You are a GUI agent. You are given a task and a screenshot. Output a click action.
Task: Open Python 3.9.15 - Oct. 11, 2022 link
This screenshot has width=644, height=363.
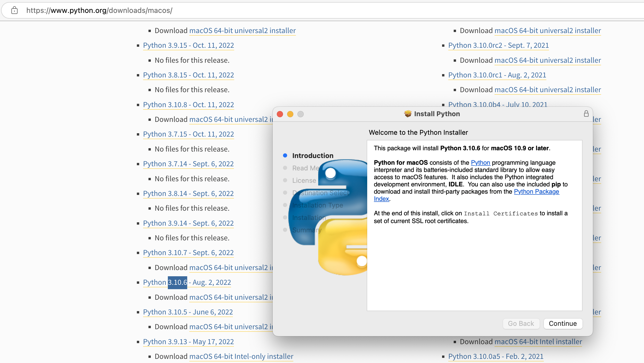click(x=188, y=45)
